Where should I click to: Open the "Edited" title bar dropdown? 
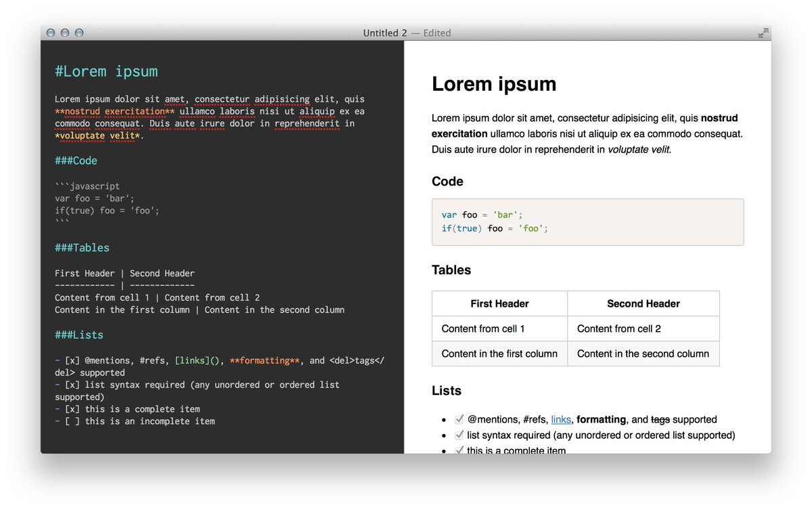(437, 33)
